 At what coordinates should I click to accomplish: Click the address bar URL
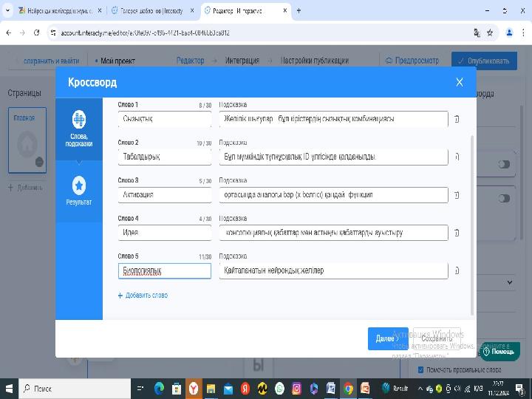[145, 33]
